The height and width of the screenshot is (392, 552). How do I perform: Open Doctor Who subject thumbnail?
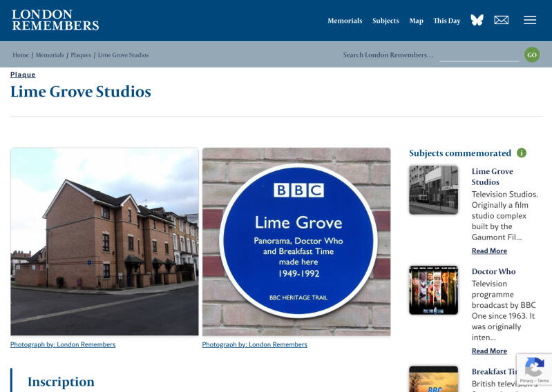coord(433,290)
